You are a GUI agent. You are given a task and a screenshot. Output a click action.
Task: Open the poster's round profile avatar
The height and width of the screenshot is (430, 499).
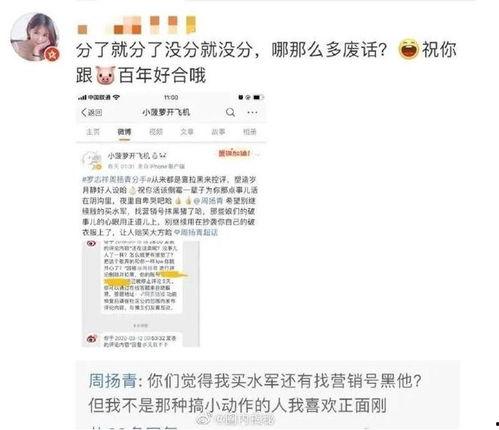(35, 37)
